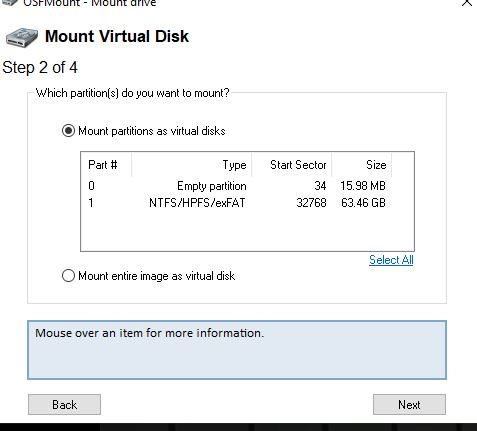This screenshot has height=431, width=477.
Task: Click the mouse over information panel
Action: coord(237,350)
